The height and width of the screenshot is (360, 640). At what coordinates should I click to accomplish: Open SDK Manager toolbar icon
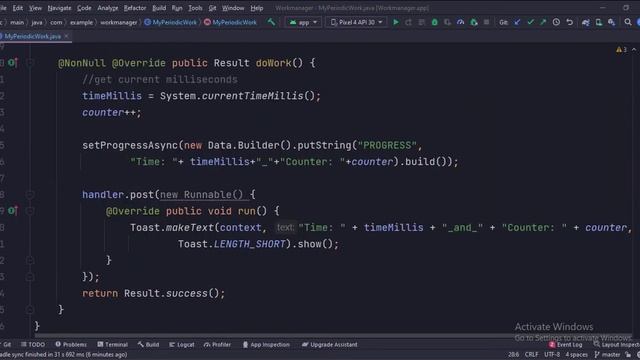coord(611,22)
